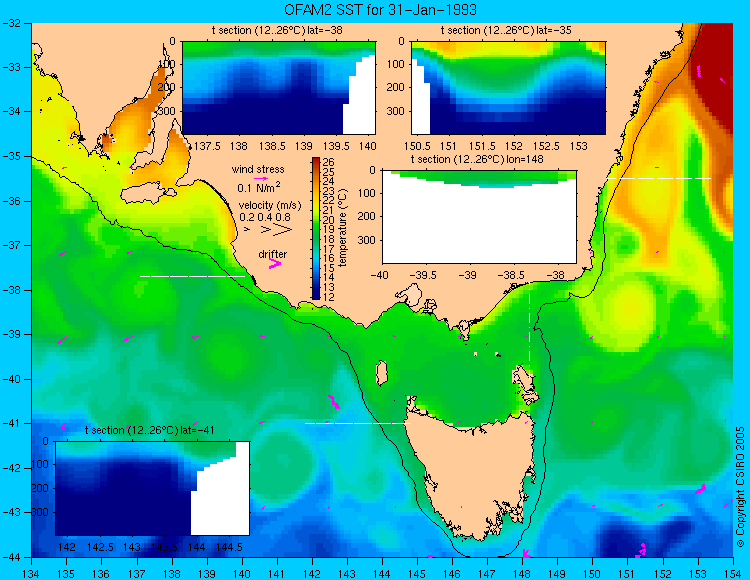The image size is (750, 580).
Task: Click the '-38' latitude label on main map axis
Action: [11, 290]
